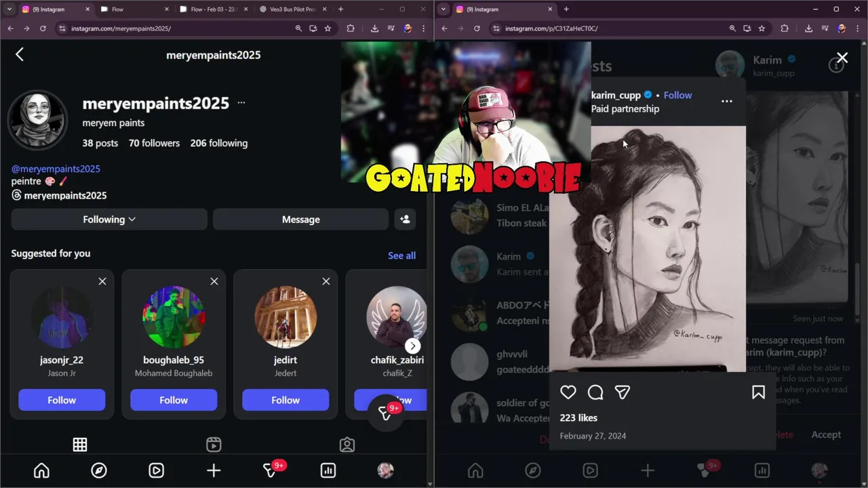Open @meryempaints2025 mention link
This screenshot has height=488, width=868.
pyautogui.click(x=56, y=169)
